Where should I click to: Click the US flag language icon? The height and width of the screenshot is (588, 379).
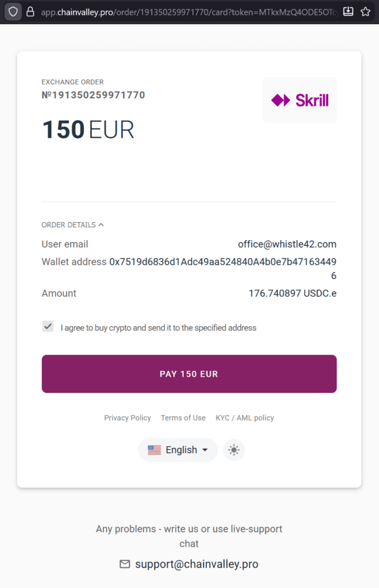pos(154,450)
